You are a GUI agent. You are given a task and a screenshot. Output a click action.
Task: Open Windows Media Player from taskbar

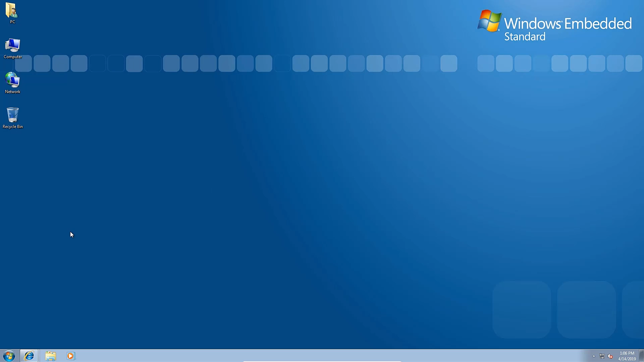[70, 356]
